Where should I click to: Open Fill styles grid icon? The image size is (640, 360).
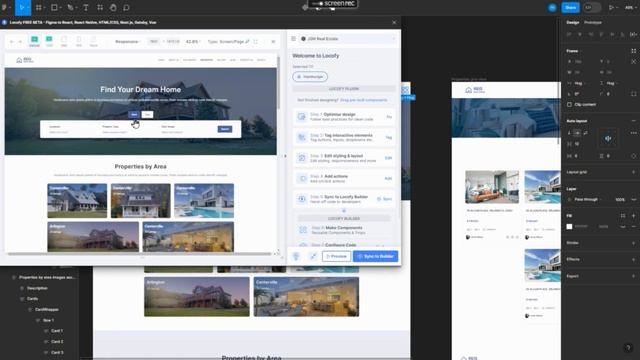tap(623, 216)
